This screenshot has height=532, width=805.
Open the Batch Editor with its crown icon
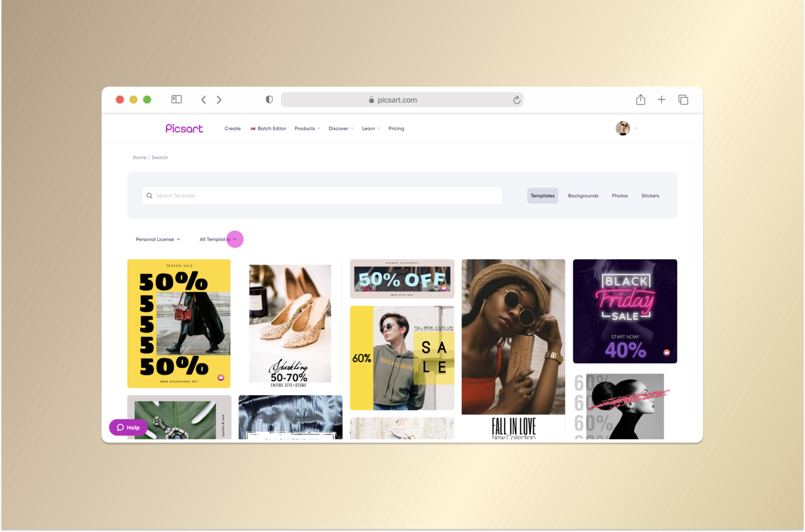(268, 128)
